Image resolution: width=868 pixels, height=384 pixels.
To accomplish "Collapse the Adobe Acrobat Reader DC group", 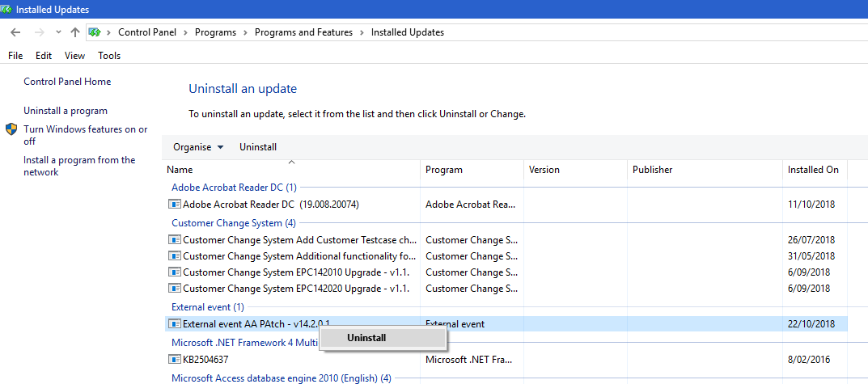I will 234,187.
